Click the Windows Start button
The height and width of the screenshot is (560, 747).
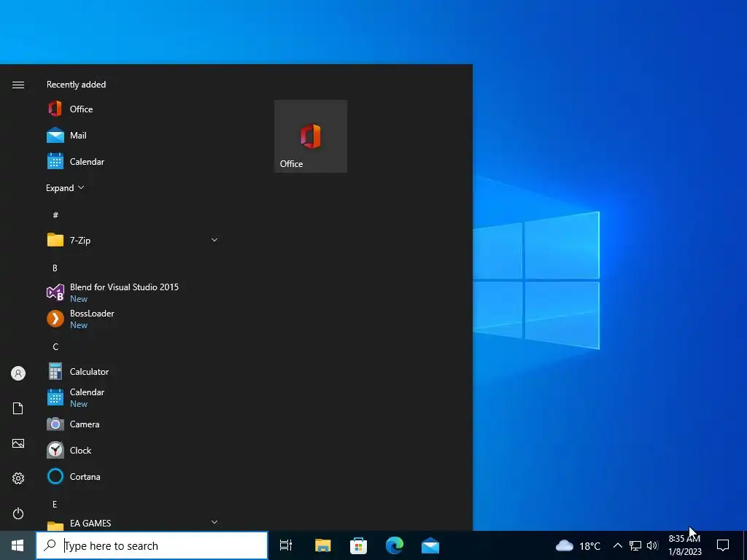coord(18,545)
